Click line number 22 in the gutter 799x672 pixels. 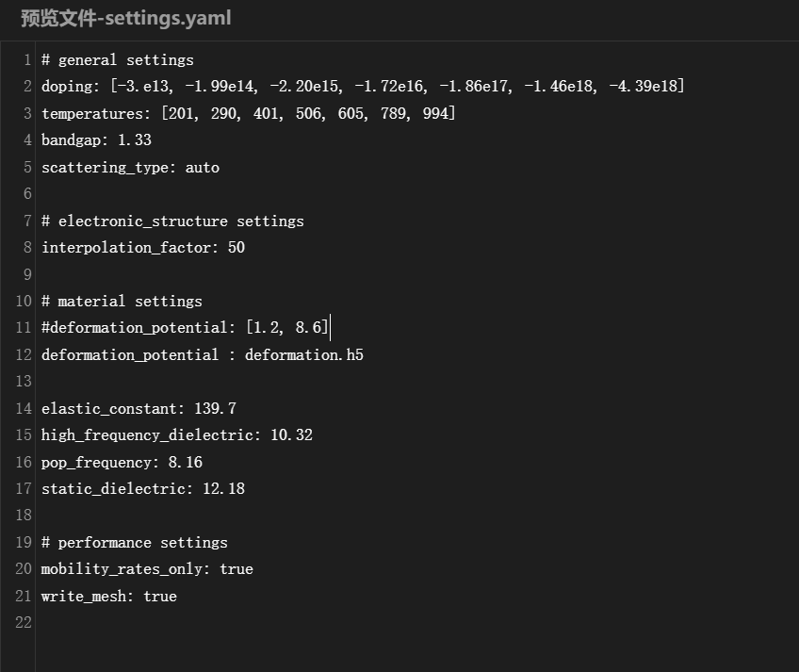[x=23, y=623]
